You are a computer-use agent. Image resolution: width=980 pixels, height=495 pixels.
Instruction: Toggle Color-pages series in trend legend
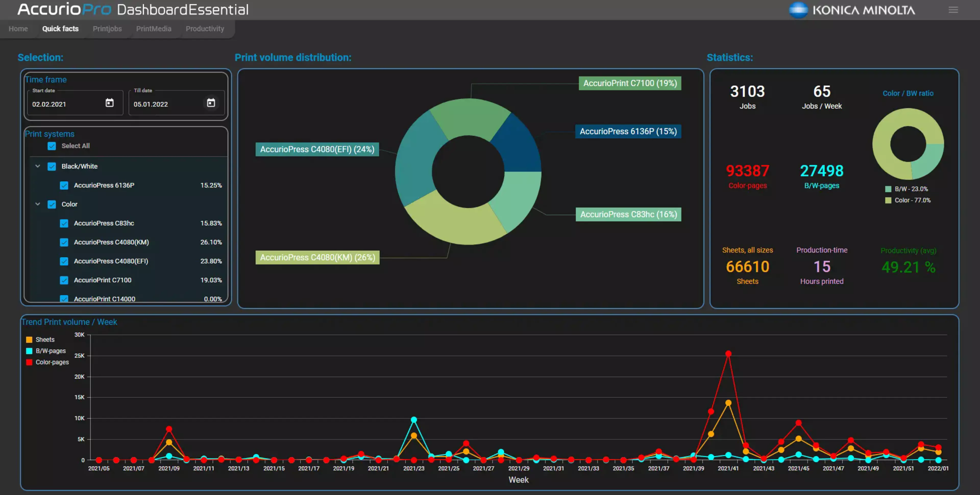coord(47,362)
